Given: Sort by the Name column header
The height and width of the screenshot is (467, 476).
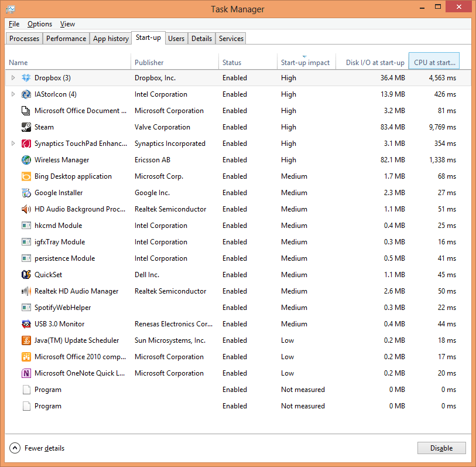Looking at the screenshot, I should 68,62.
